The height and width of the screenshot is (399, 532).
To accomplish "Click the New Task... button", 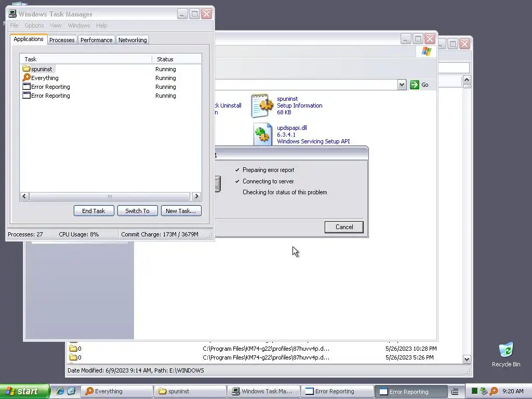I will tap(181, 211).
